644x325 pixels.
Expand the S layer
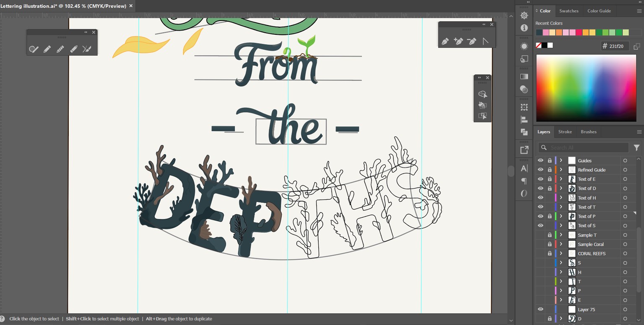tap(561, 263)
